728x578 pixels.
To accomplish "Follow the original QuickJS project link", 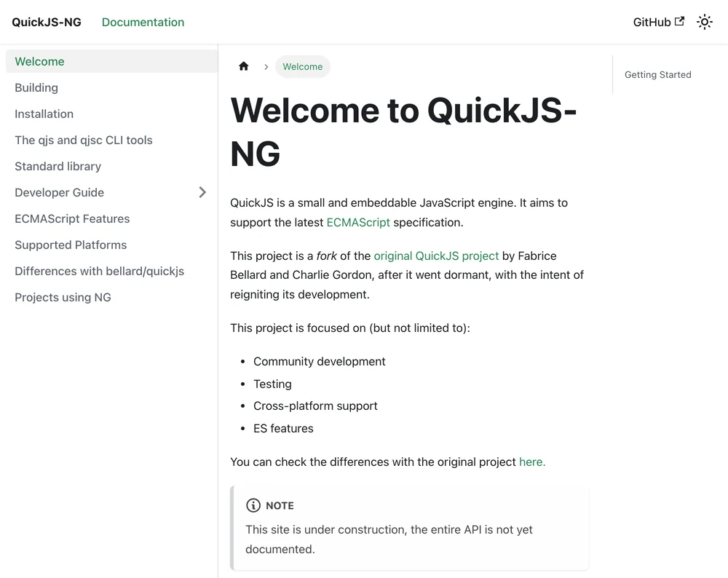I will click(x=436, y=256).
